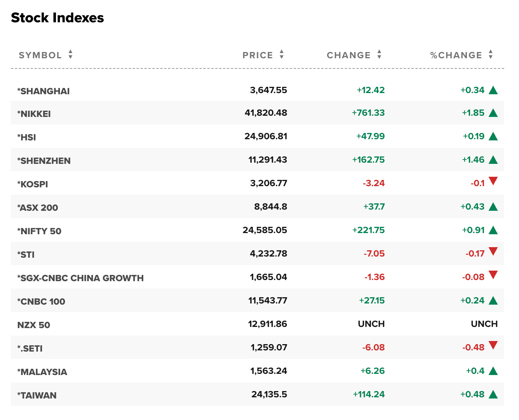The height and width of the screenshot is (420, 519).
Task: Click the sort arrows beside %CHANGE
Action: pyautogui.click(x=490, y=54)
